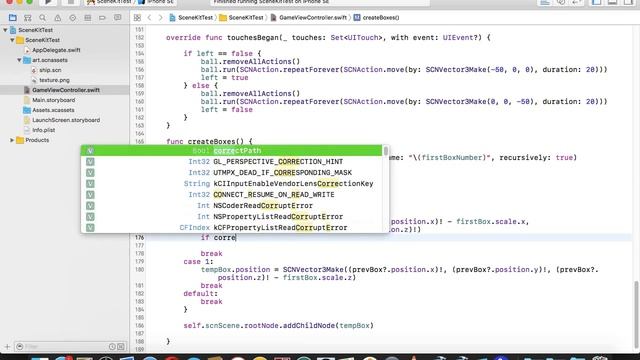Screen dimensions: 640x360
Task: Choose the iPhone SE destination selector
Action: (x=156, y=2)
